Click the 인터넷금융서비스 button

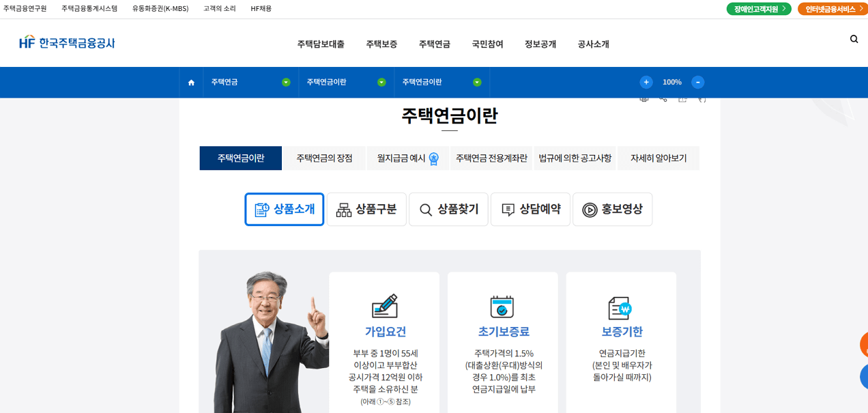(831, 9)
